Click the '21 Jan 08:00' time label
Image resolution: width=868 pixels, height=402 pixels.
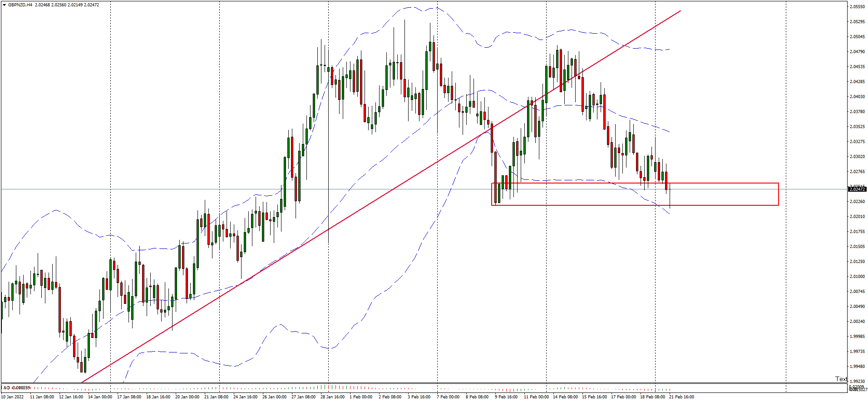216,397
